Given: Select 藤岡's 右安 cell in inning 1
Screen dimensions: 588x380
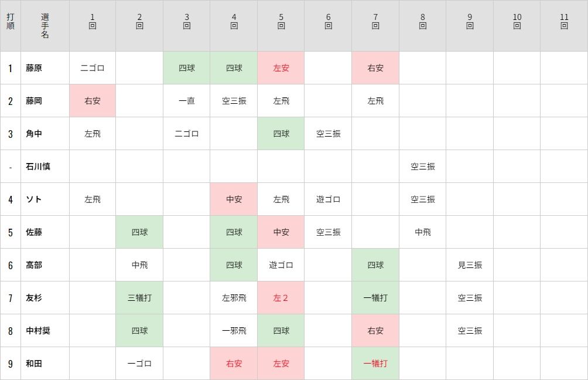Looking at the screenshot, I should tap(93, 101).
